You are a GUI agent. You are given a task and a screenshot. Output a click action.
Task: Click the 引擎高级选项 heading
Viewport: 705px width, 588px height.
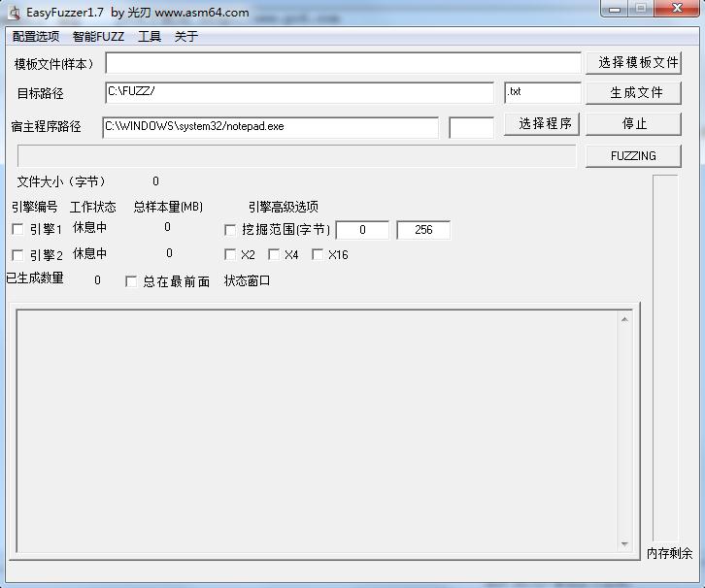pyautogui.click(x=284, y=207)
